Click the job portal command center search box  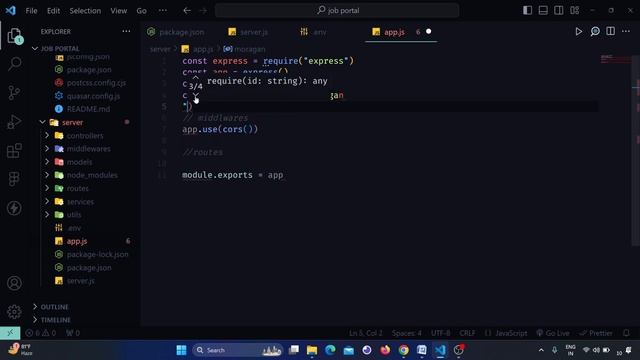pyautogui.click(x=337, y=11)
